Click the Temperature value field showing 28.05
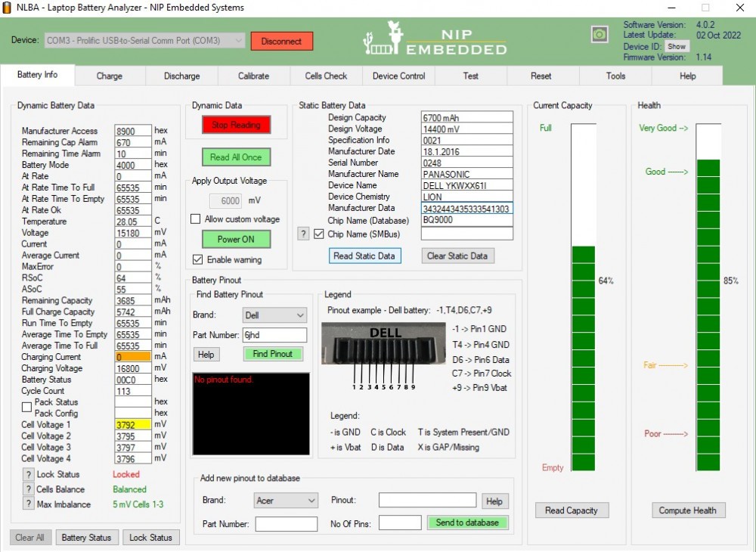The width and height of the screenshot is (756, 552). [x=132, y=222]
